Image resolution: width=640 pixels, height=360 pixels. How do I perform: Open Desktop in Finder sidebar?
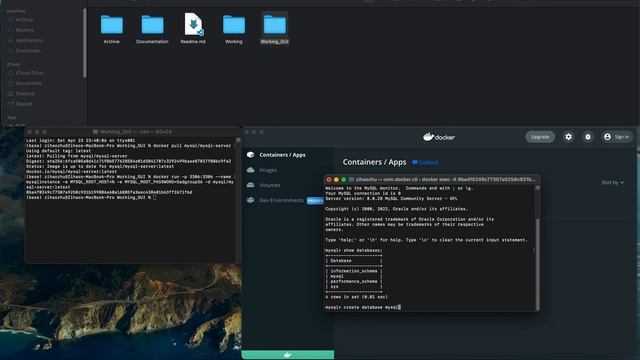(x=25, y=94)
